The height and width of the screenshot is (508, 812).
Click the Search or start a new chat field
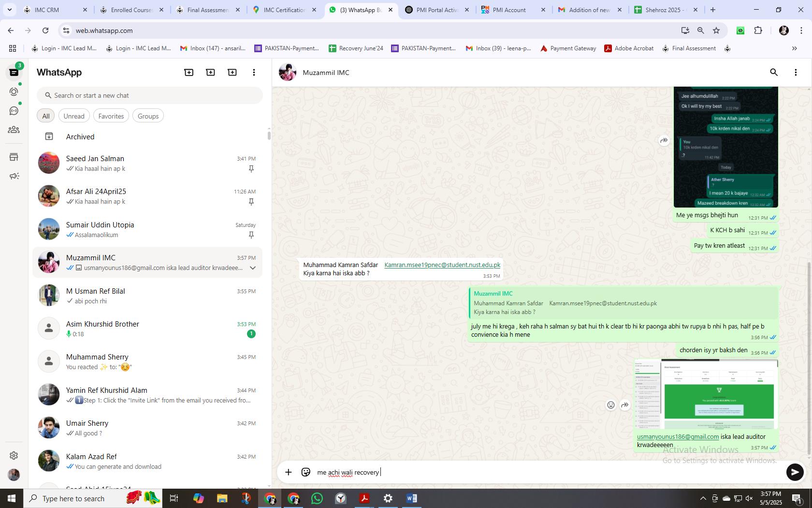click(150, 95)
